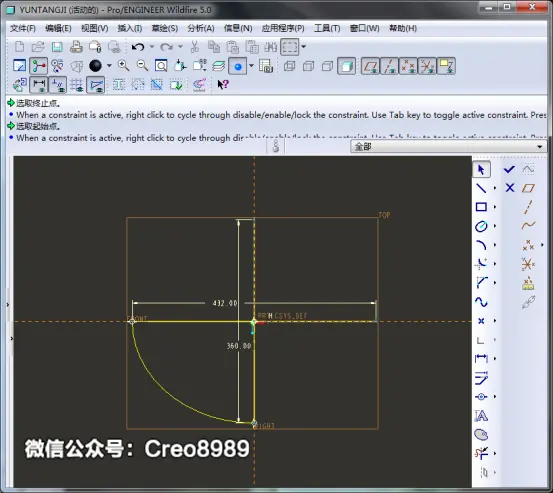Image resolution: width=553 pixels, height=493 pixels.
Task: Toggle sketcher grid display
Action: tap(77, 85)
